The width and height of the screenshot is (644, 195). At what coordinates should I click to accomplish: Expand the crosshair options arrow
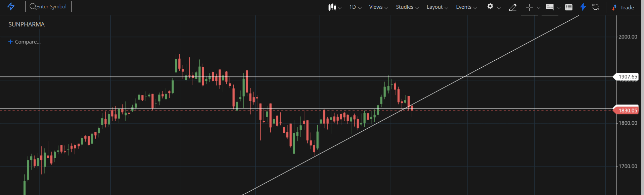click(539, 8)
